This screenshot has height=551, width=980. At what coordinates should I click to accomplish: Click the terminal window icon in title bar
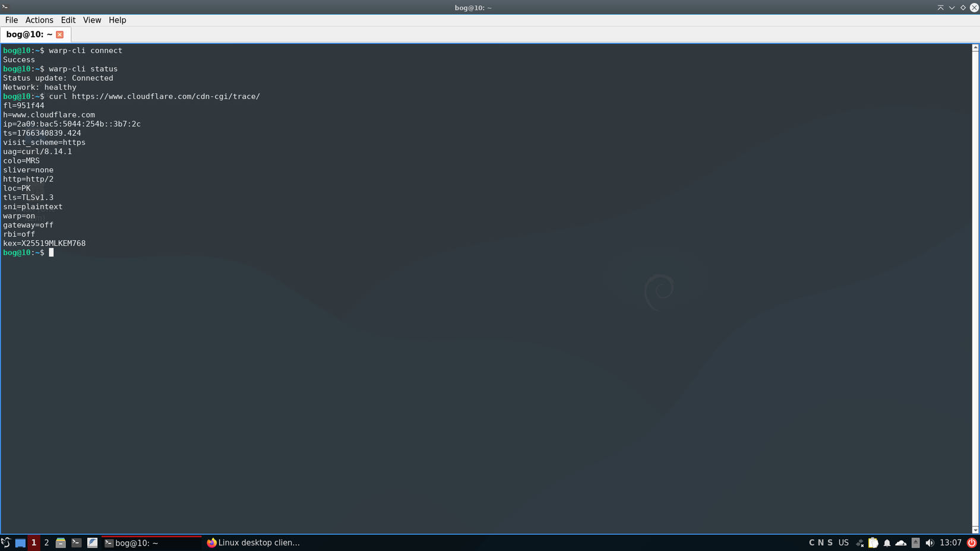[x=5, y=7]
